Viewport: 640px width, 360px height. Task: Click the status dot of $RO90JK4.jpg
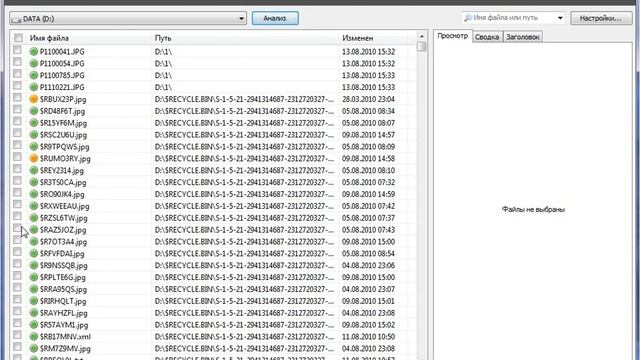pos(34,194)
